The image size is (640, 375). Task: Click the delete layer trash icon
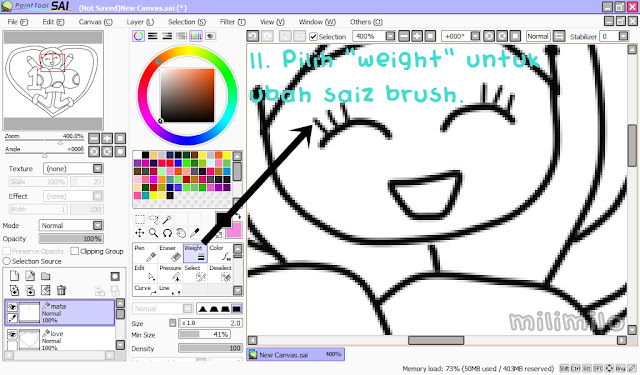[61, 290]
